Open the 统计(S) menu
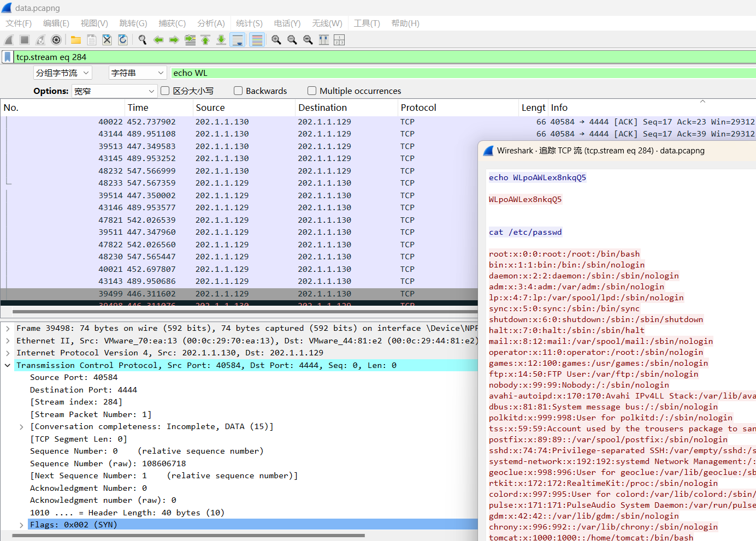 (x=249, y=23)
